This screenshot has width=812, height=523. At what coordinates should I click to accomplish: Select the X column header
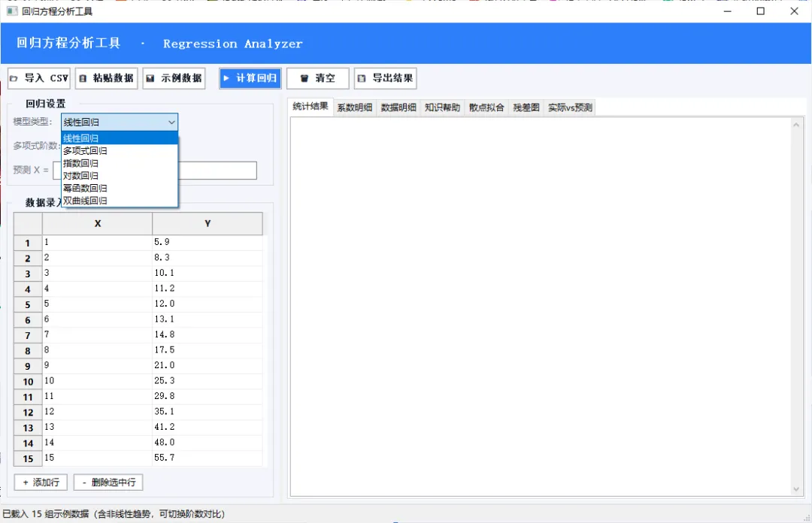point(97,224)
